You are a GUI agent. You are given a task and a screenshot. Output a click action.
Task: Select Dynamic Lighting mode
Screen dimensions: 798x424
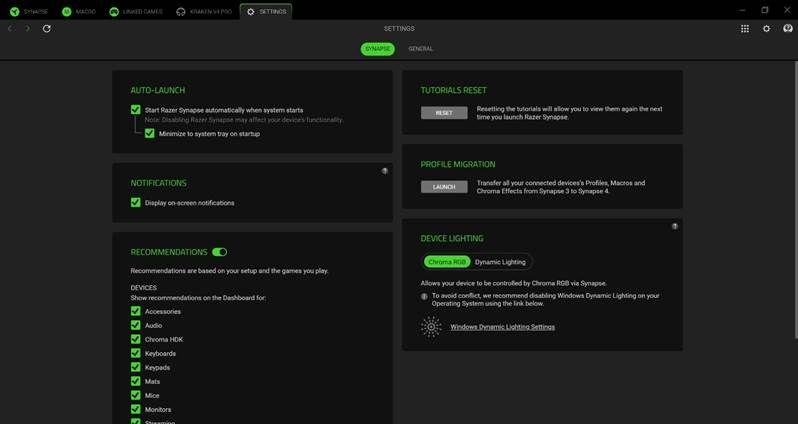(x=500, y=262)
